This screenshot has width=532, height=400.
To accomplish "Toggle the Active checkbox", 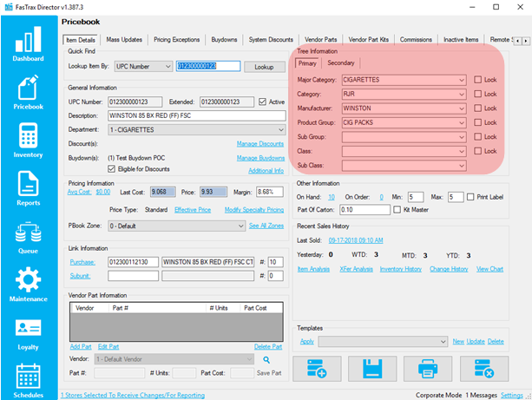I will pos(262,102).
